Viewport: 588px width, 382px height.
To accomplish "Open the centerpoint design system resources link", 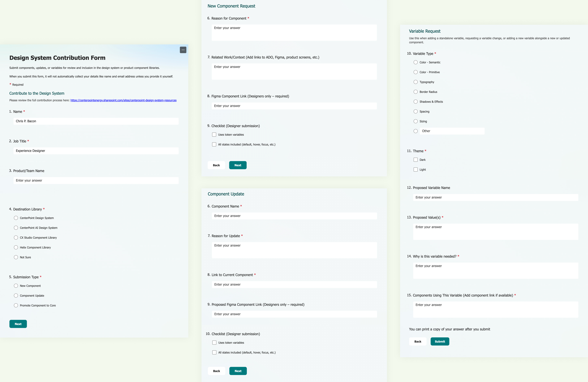I will tap(124, 100).
